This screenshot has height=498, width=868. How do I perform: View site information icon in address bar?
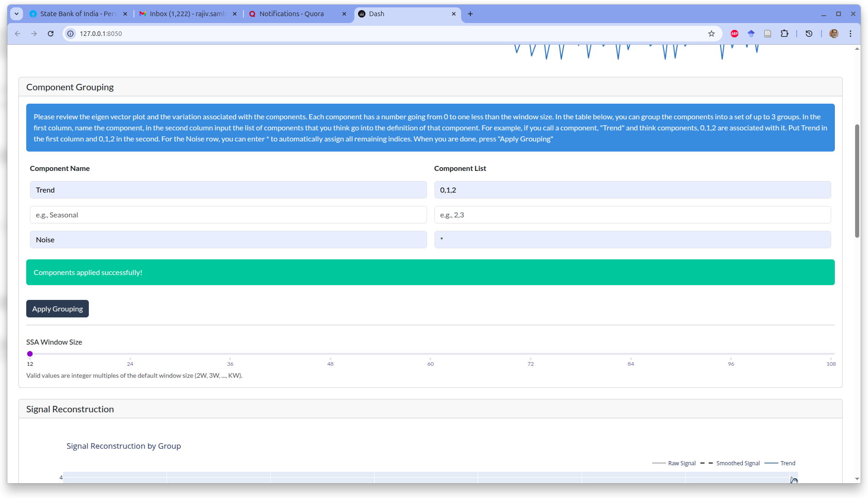[x=70, y=34]
